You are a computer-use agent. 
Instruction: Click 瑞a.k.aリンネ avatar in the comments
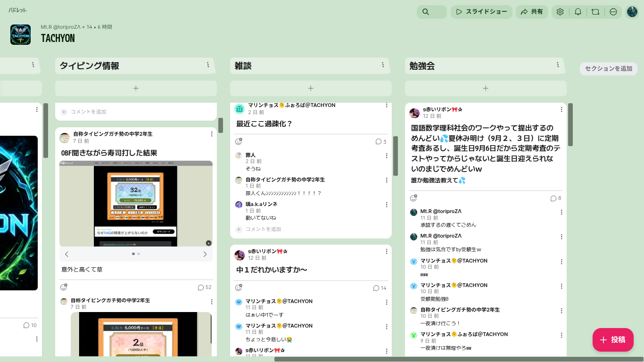(x=239, y=205)
